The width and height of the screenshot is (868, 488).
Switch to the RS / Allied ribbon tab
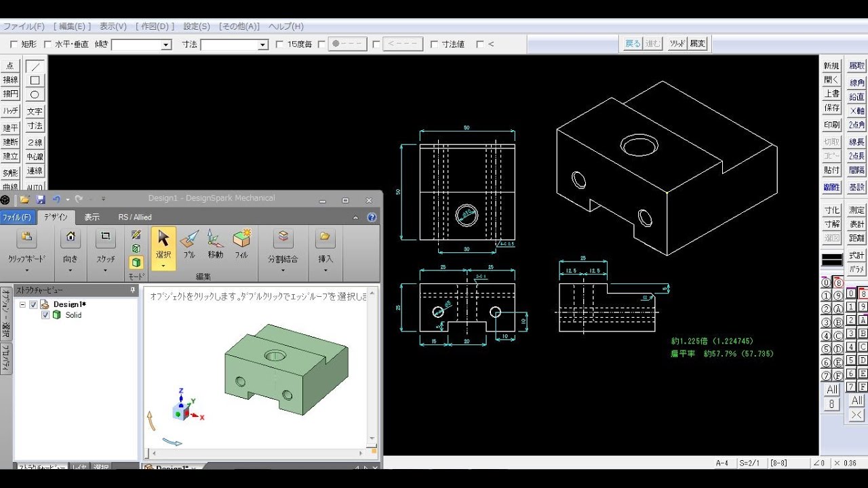pos(135,217)
